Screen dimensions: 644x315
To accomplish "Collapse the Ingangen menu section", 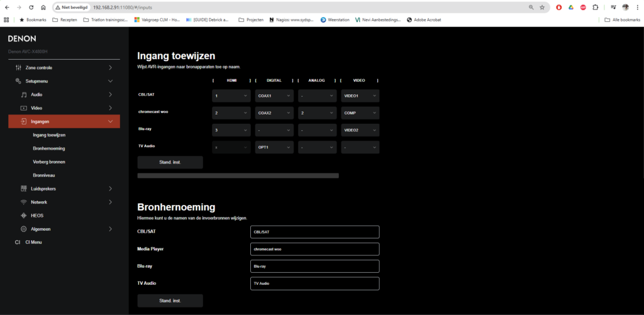I will [110, 121].
